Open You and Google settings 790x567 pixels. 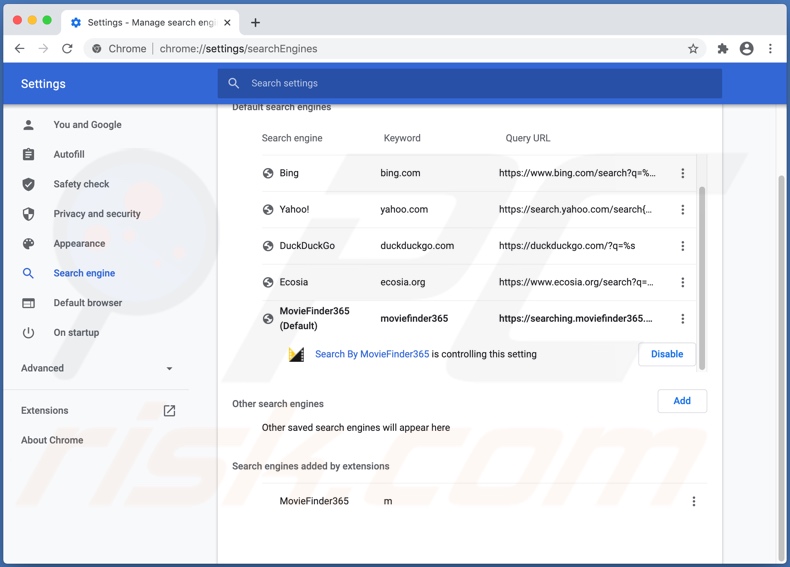[87, 124]
